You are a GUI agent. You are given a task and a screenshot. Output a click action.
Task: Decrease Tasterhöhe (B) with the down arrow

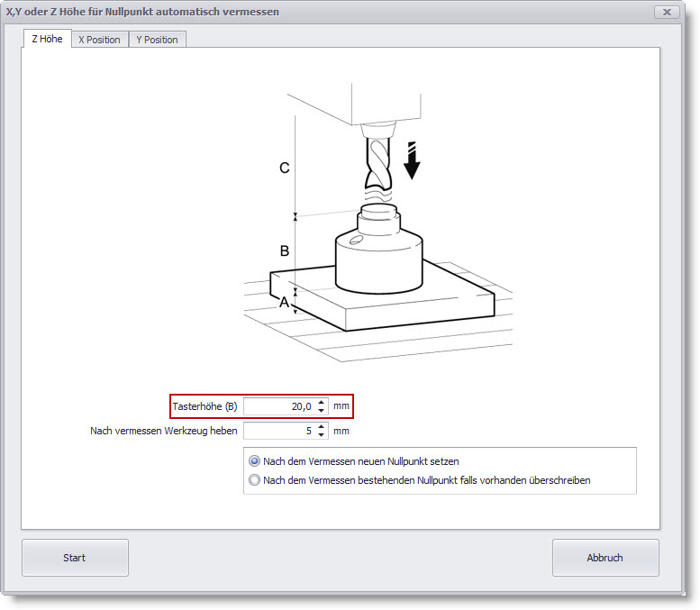323,411
